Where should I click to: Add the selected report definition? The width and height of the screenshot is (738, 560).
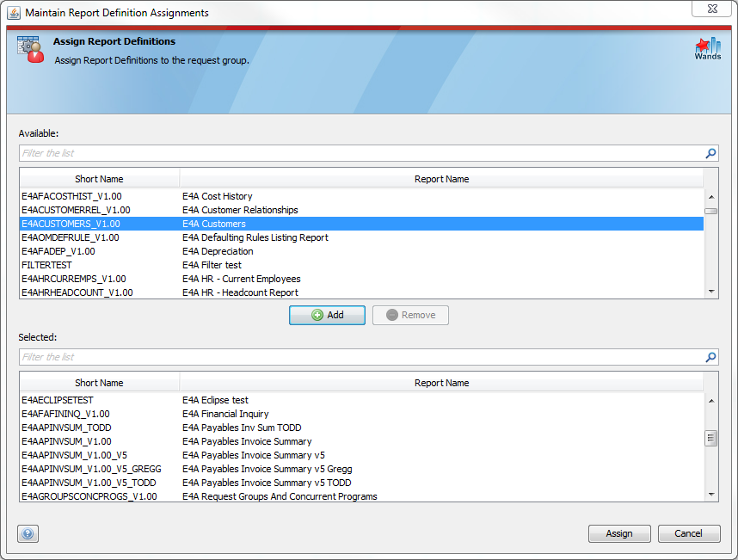[327, 316]
